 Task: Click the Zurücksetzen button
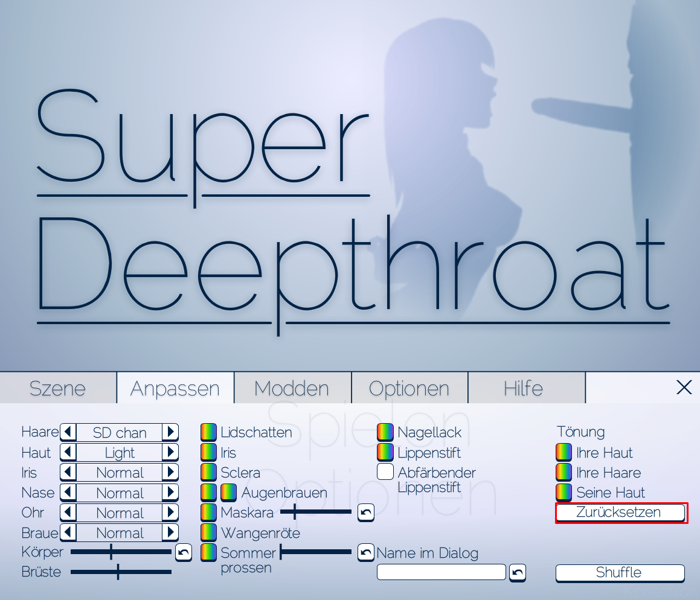(620, 512)
